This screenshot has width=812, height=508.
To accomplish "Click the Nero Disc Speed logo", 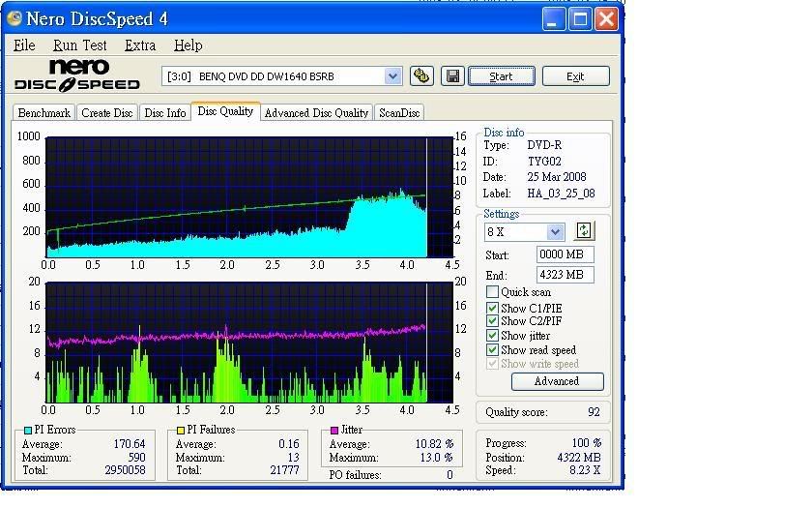I will (77, 75).
